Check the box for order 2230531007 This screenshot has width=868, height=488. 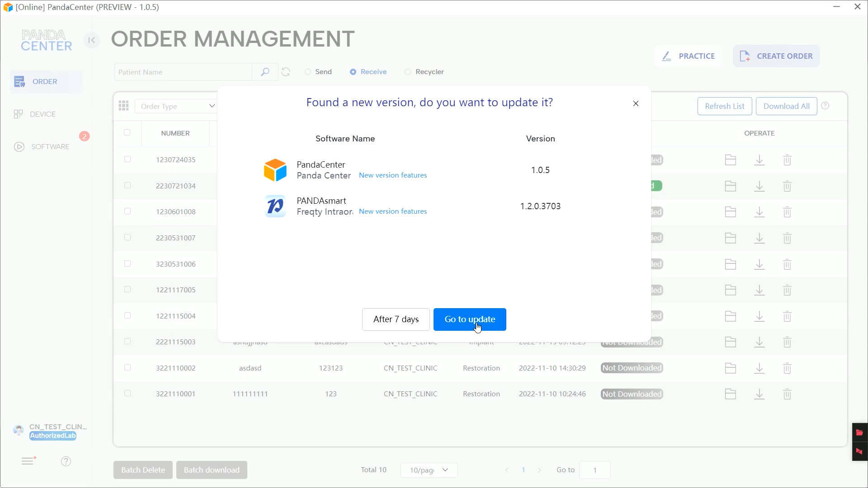click(x=127, y=237)
